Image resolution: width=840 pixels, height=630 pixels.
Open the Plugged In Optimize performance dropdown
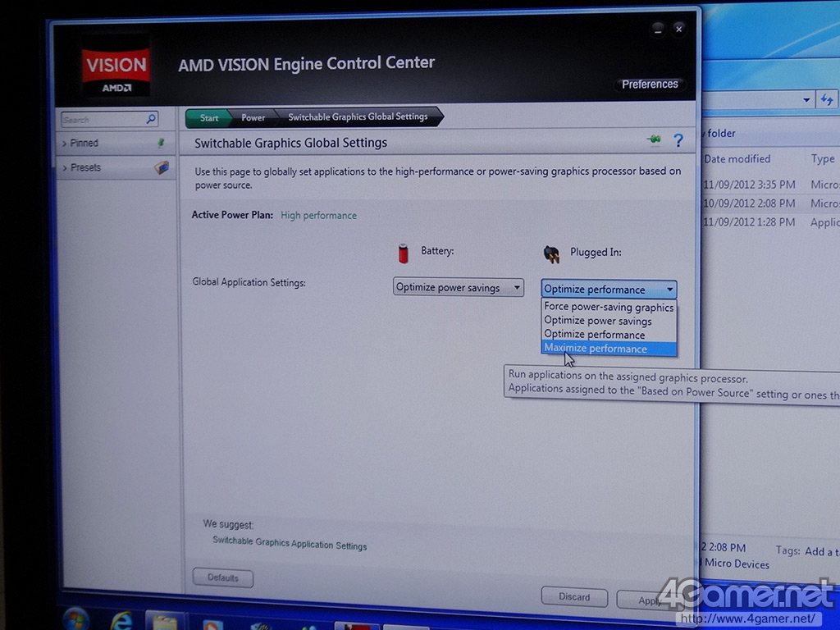(609, 290)
